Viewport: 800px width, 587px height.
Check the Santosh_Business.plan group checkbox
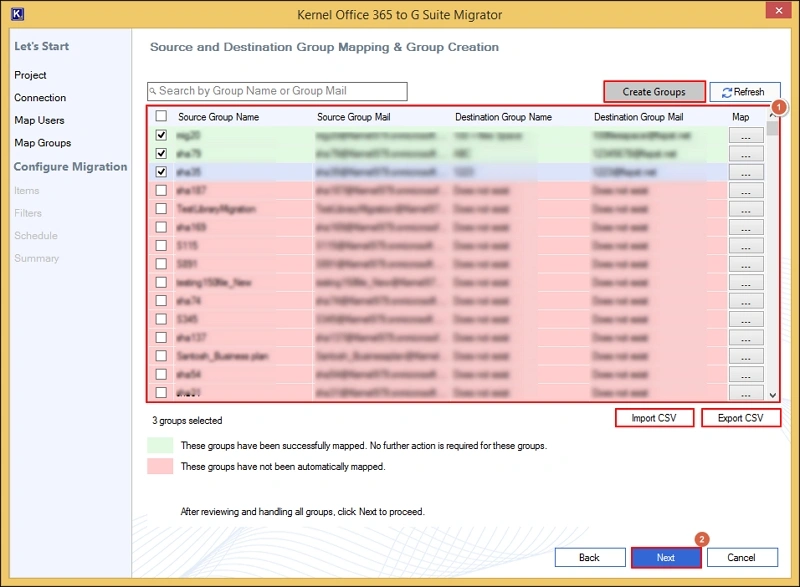(x=161, y=356)
